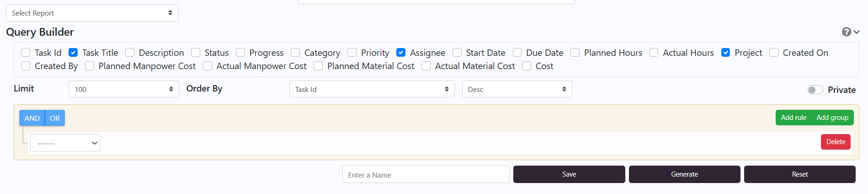Click the Add rule button
Screen dimensions: 868x194
[793, 118]
